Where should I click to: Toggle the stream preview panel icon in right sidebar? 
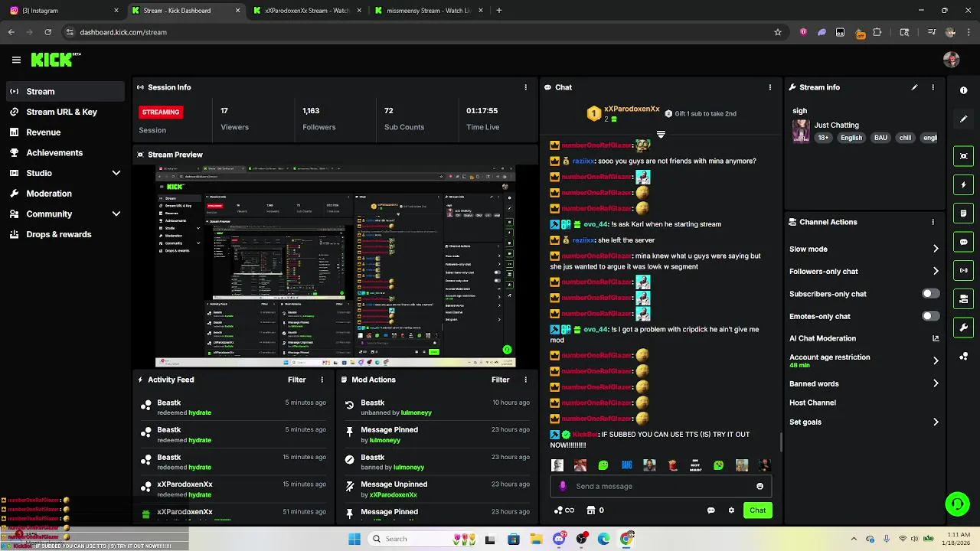point(964,156)
